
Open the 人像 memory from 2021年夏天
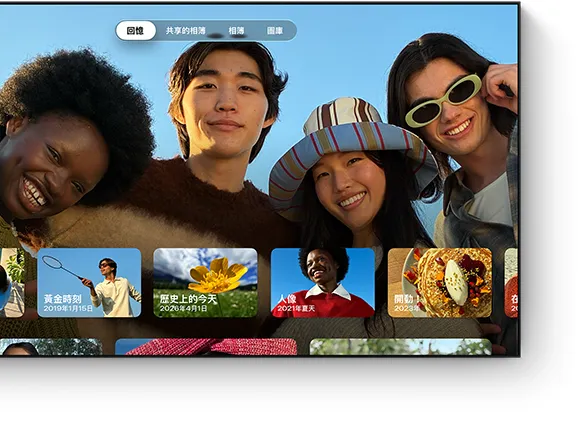(323, 283)
